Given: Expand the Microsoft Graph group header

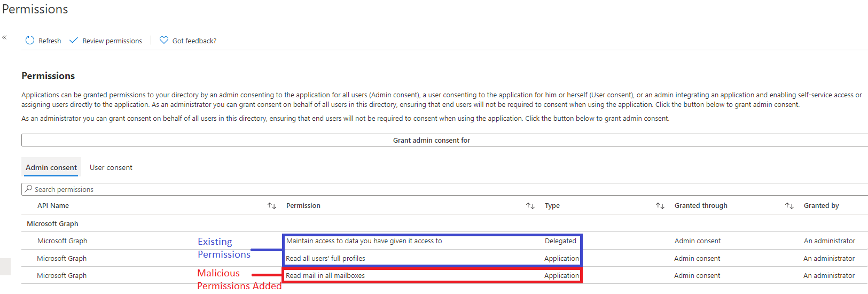Looking at the screenshot, I should coord(52,223).
